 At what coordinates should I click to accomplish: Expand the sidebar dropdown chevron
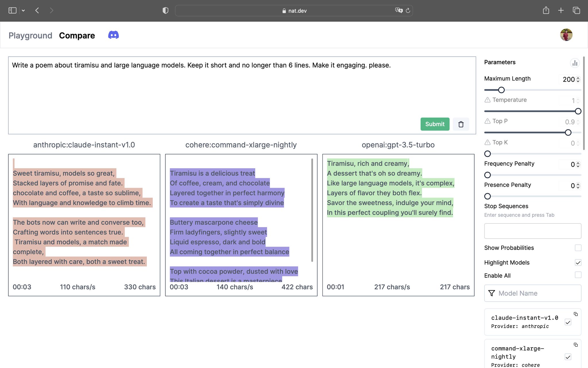pos(23,11)
